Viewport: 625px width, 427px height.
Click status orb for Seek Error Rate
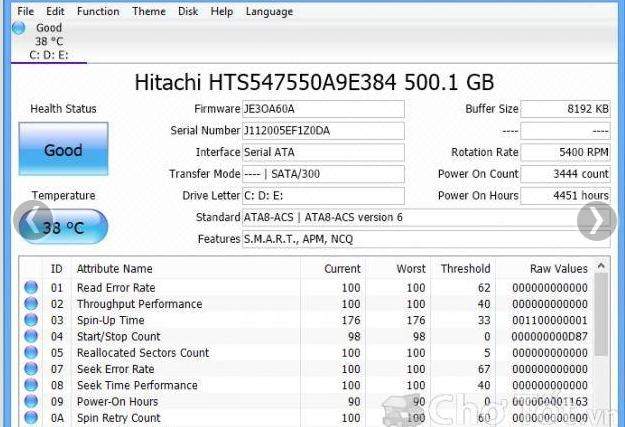pos(31,368)
